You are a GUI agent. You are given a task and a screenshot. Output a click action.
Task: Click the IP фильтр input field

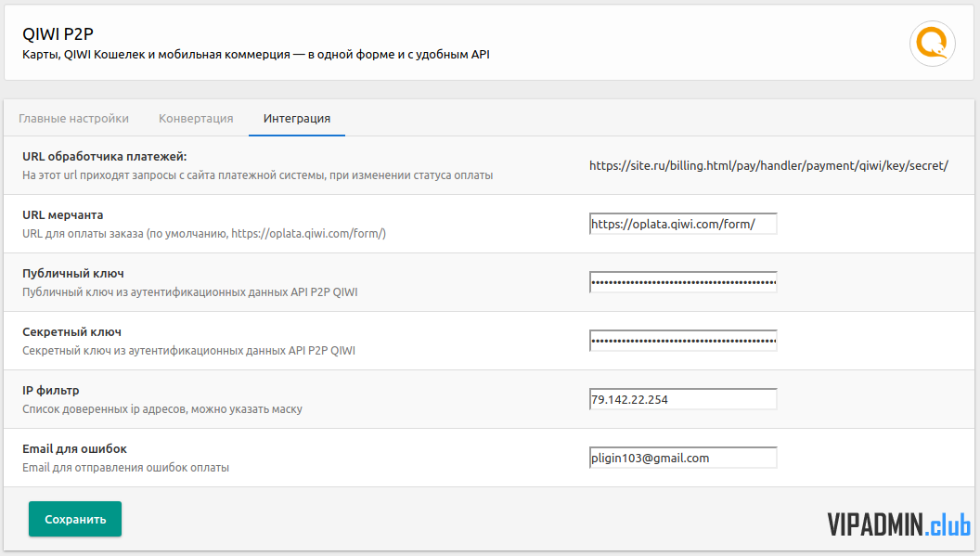(x=683, y=399)
